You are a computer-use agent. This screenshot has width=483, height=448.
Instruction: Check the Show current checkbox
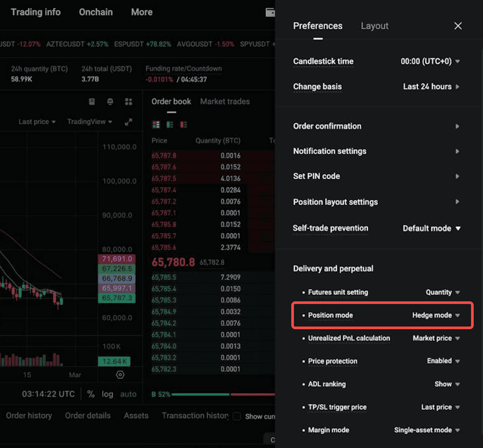click(x=237, y=416)
